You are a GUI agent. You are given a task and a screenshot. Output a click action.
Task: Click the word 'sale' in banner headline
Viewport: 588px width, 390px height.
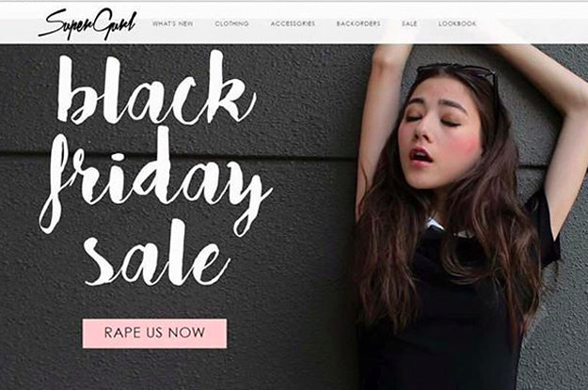click(x=157, y=253)
